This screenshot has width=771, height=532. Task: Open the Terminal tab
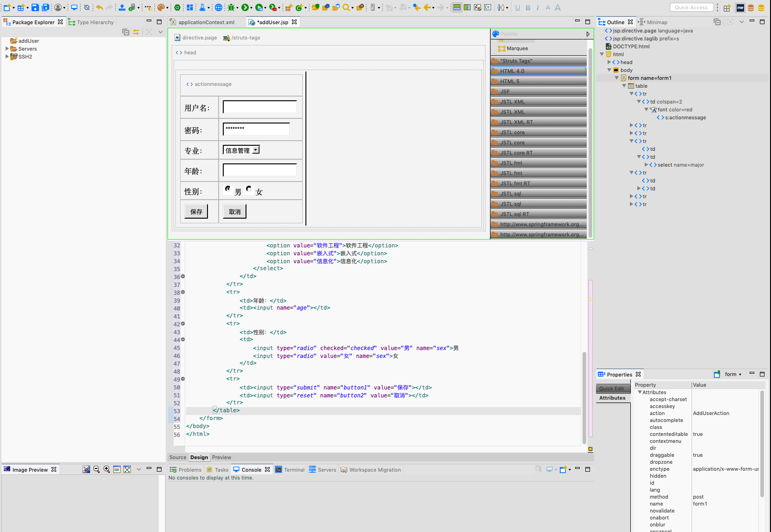coord(290,470)
